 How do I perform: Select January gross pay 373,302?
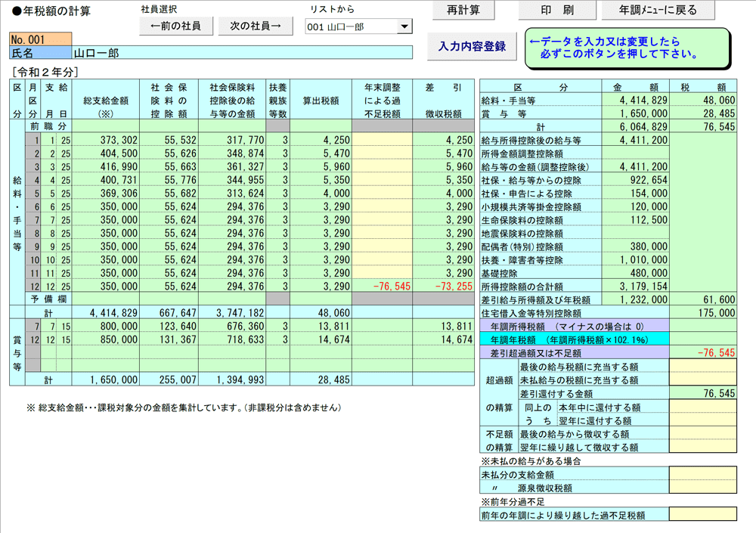click(x=106, y=140)
